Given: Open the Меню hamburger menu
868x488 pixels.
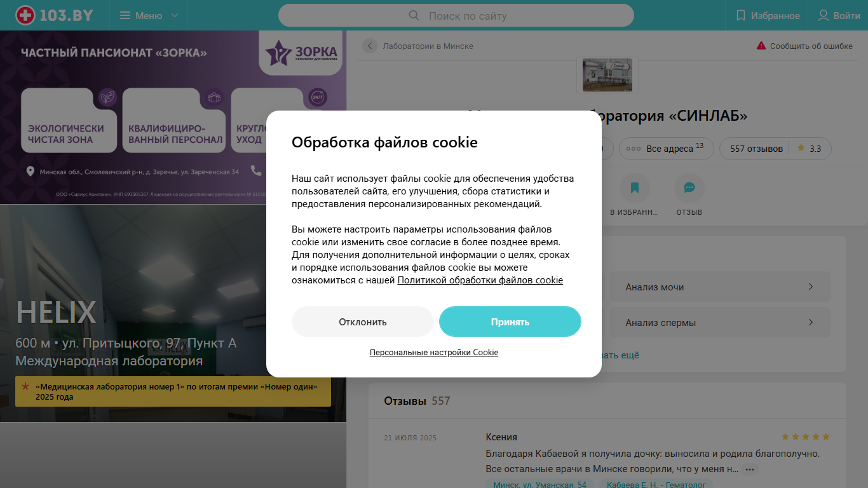Looking at the screenshot, I should tap(141, 15).
